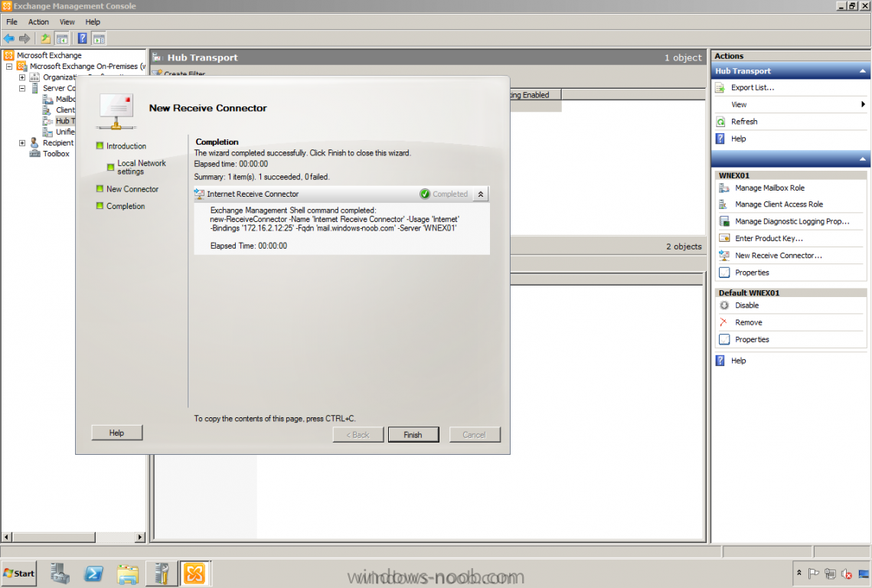The image size is (872, 588).
Task: Click the Action Center flag tray icon
Action: point(814,573)
